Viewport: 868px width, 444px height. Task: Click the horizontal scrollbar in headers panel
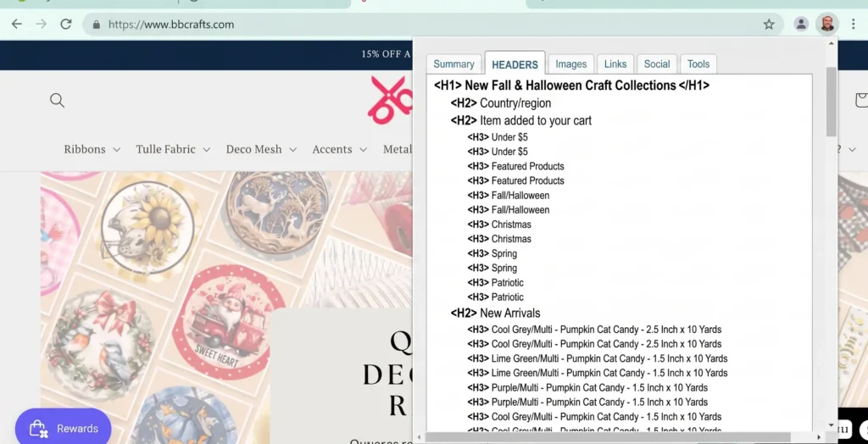(607, 437)
